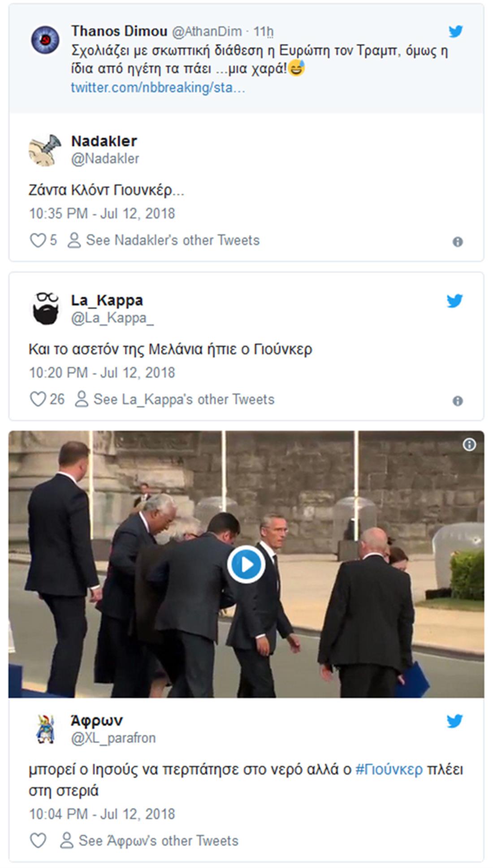
Task: Open the twitter.com/nbbreaking link
Action: point(158,87)
